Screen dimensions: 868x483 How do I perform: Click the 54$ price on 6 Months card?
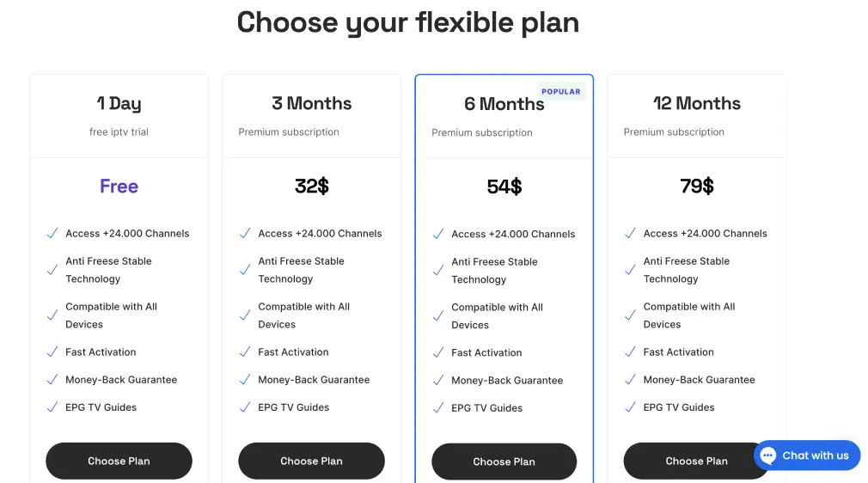(504, 186)
